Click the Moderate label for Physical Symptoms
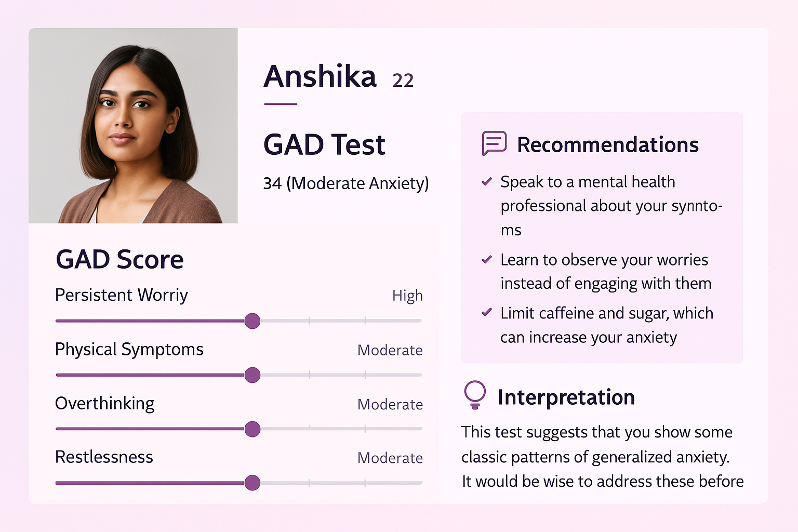This screenshot has height=532, width=798. pos(390,350)
